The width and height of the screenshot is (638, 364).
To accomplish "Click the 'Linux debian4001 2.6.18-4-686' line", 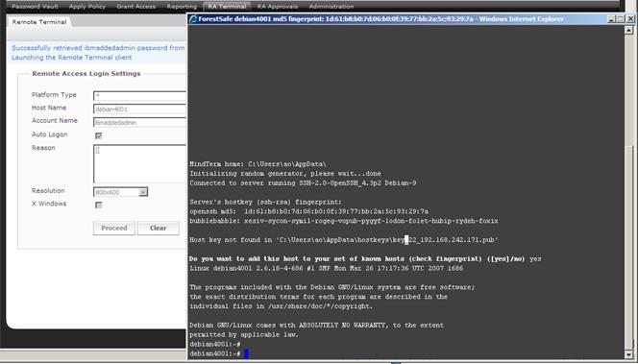I will pyautogui.click(x=327, y=268).
